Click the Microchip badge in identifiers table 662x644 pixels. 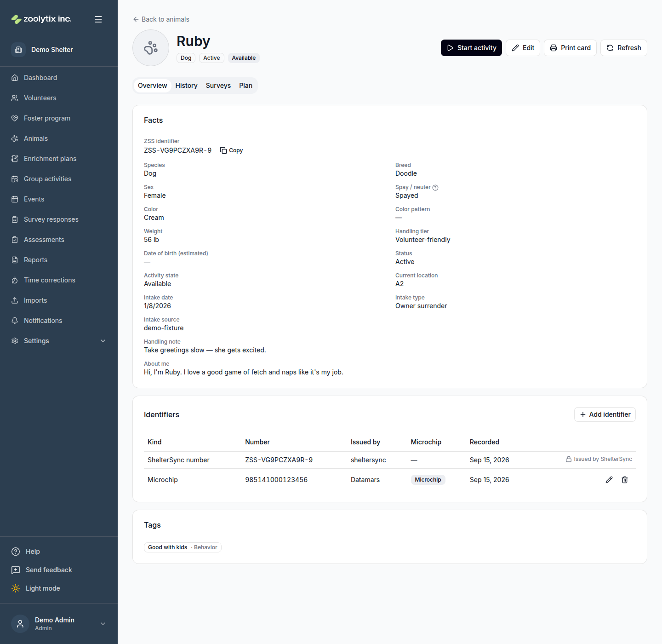pos(428,480)
